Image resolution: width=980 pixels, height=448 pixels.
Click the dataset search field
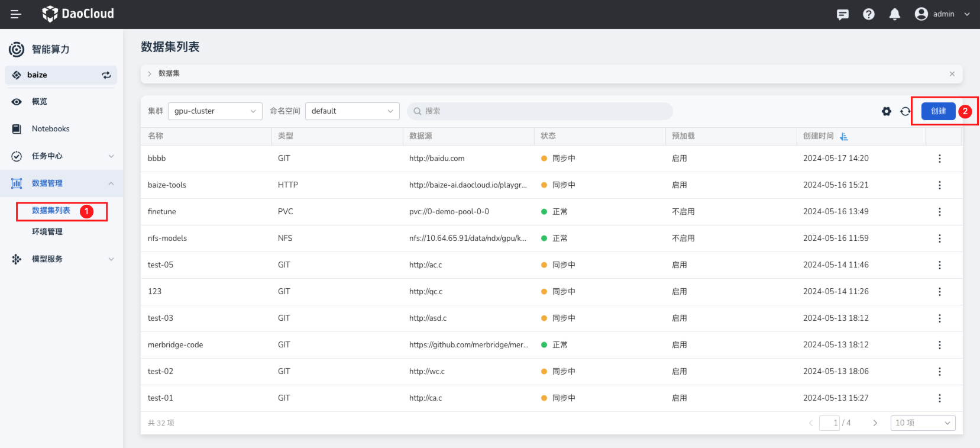539,111
